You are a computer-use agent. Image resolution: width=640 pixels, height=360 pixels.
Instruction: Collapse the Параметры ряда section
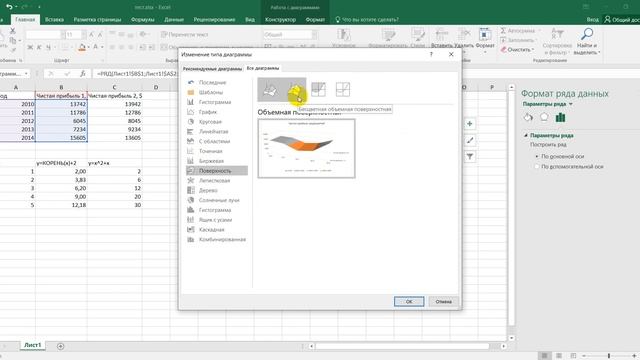(526, 135)
